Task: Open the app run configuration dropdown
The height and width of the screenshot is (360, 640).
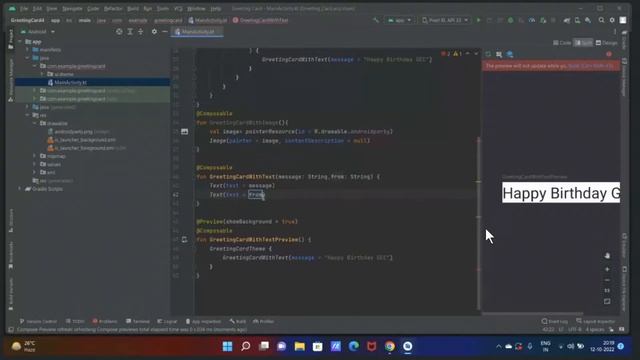Action: pyautogui.click(x=399, y=20)
